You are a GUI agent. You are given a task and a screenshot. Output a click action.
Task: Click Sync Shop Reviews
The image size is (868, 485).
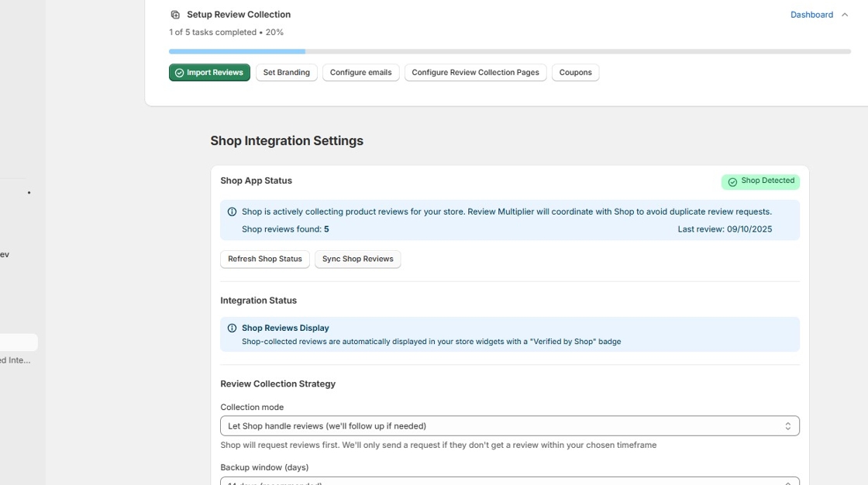357,259
